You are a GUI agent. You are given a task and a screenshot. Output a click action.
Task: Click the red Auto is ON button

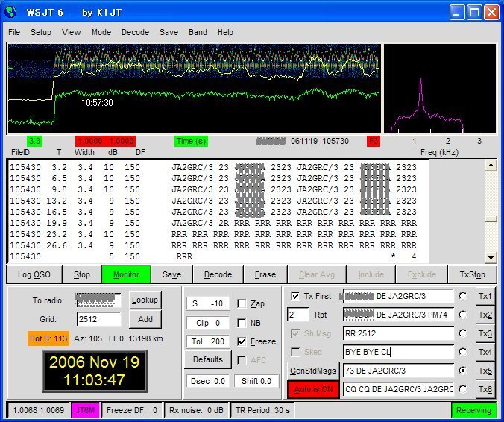312,389
